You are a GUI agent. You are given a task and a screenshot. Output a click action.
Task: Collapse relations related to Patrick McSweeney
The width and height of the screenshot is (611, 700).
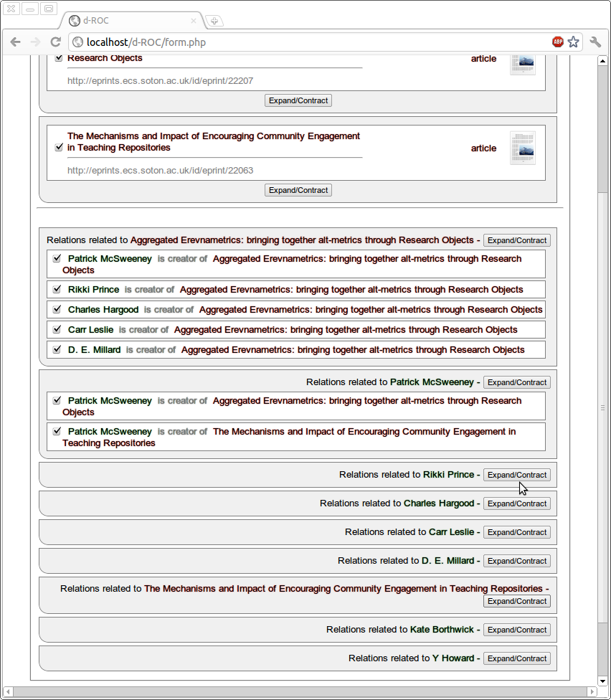pos(516,382)
